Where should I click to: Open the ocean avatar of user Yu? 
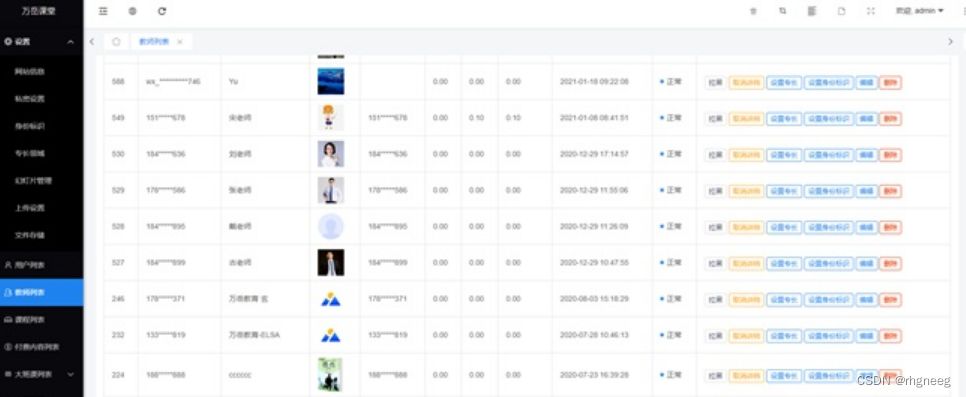pos(331,81)
